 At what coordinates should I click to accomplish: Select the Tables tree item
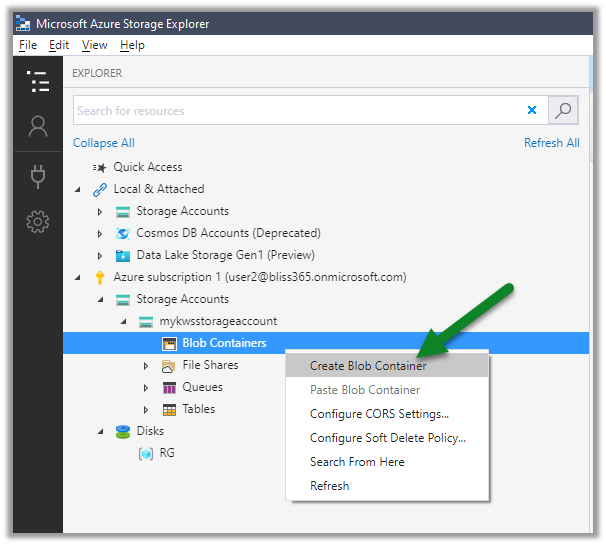(x=198, y=409)
